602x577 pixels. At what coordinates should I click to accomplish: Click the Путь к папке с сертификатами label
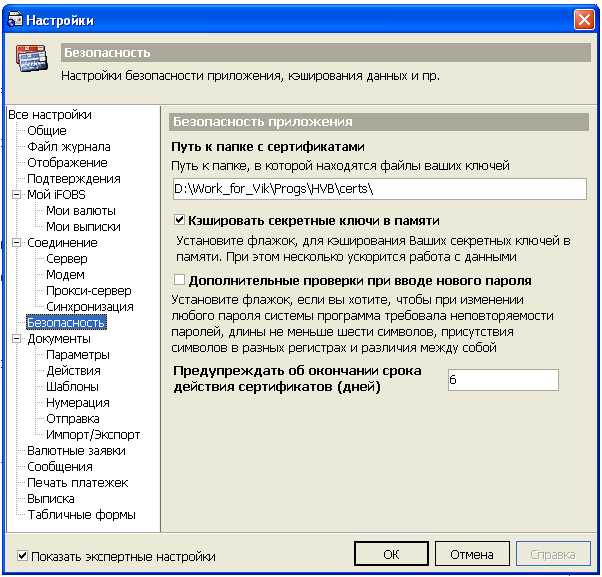(268, 147)
